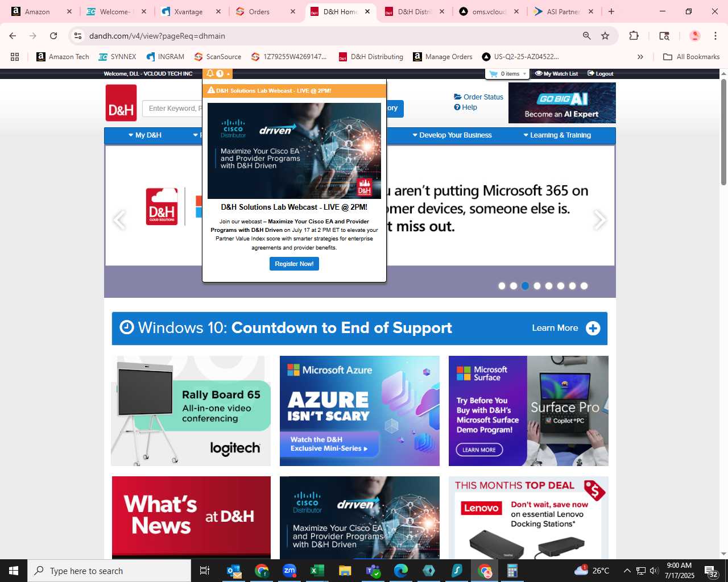Click Register Now! button in webcast popup
The width and height of the screenshot is (728, 582).
click(294, 264)
